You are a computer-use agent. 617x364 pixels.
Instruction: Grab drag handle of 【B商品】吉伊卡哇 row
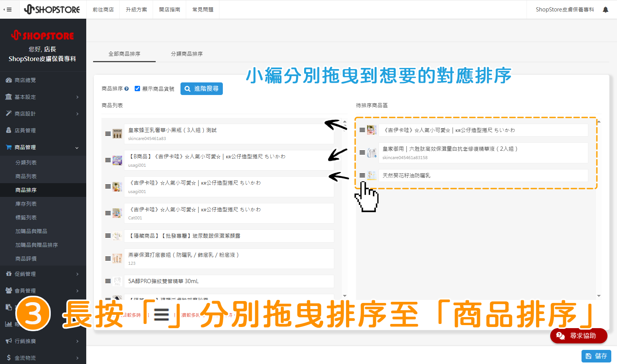(108, 160)
